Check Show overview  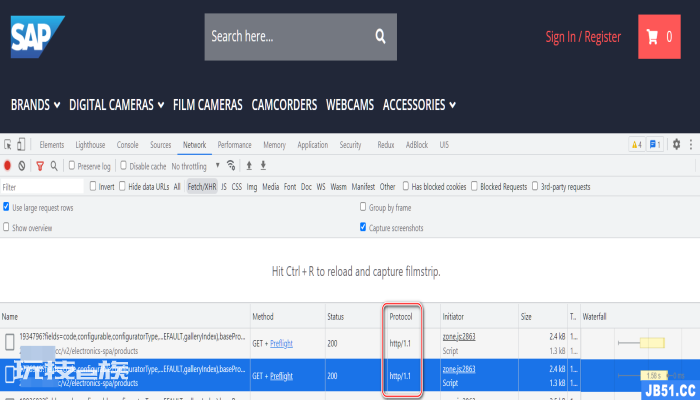6,227
